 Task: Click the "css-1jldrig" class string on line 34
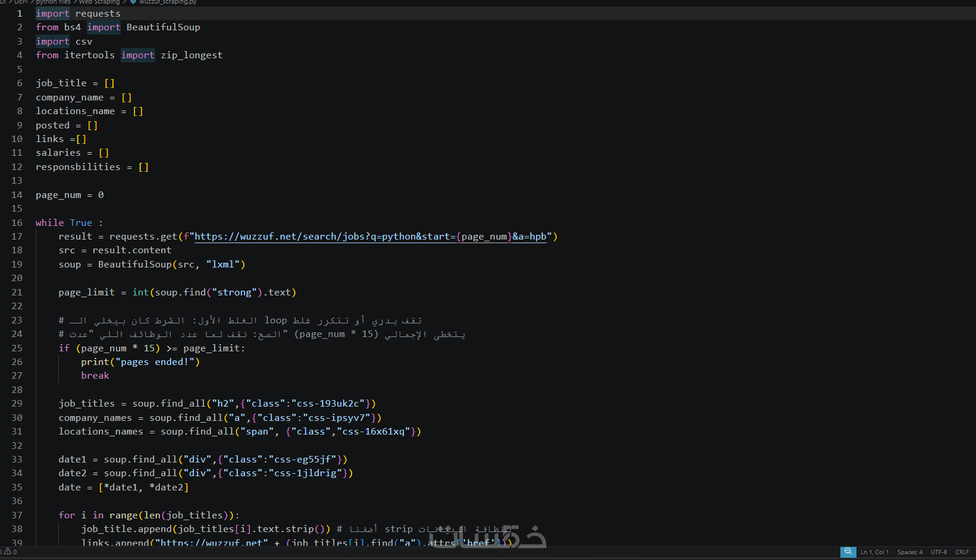coord(305,473)
